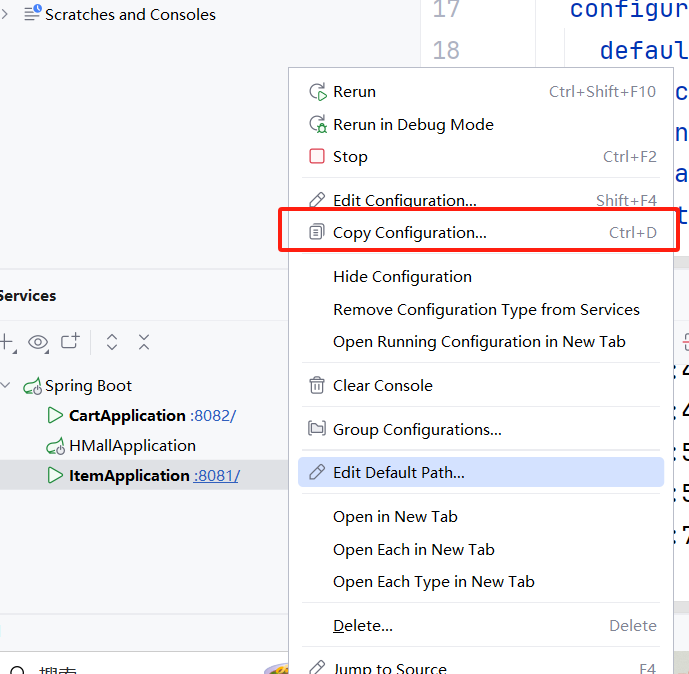This screenshot has height=674, width=689.
Task: Click the Edit Default Path pencil icon
Action: pos(317,472)
